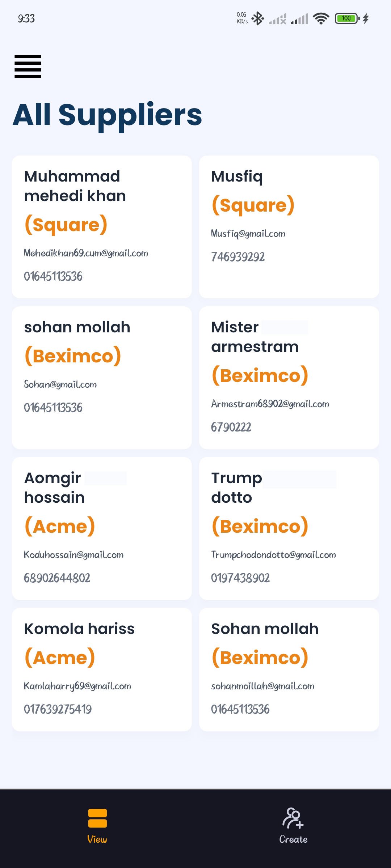391x868 pixels.
Task: Tap the charging bolt icon
Action: [366, 18]
